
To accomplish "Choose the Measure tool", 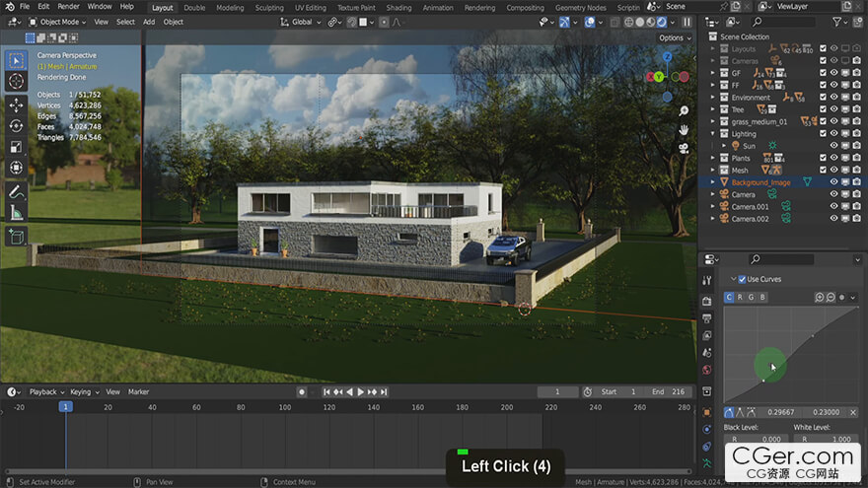I will coord(16,212).
